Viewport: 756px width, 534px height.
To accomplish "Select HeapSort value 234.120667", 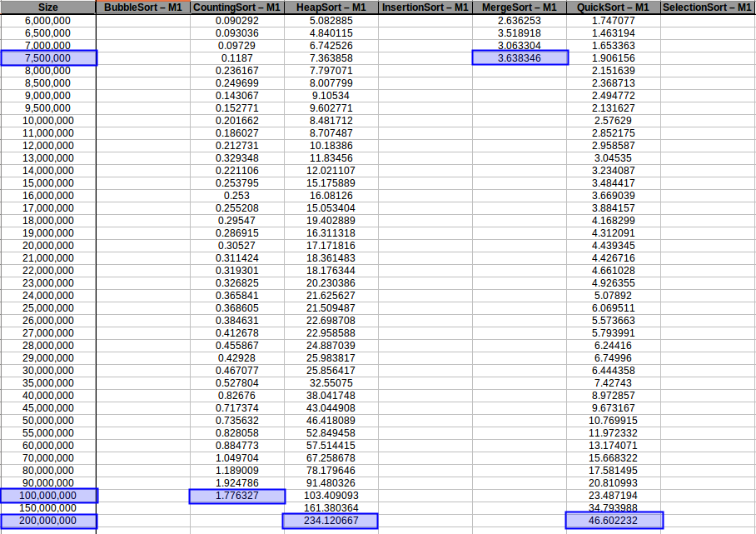I will coord(331,521).
